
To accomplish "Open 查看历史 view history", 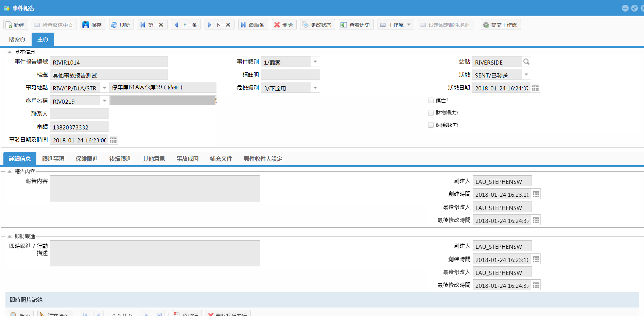I will [x=356, y=25].
